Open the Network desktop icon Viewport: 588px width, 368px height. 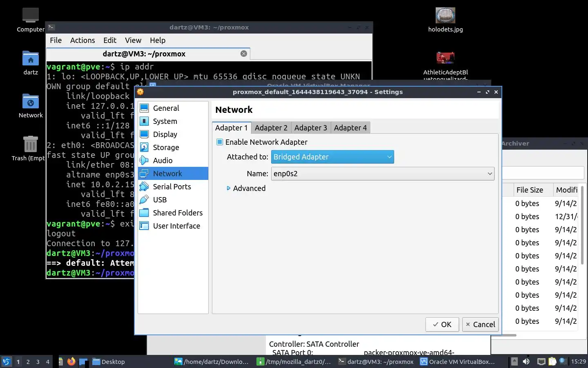tap(31, 105)
